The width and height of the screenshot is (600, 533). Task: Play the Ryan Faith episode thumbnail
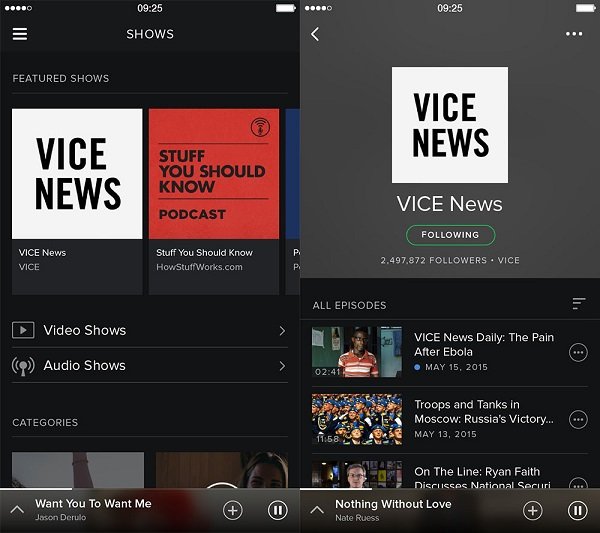coord(357,474)
